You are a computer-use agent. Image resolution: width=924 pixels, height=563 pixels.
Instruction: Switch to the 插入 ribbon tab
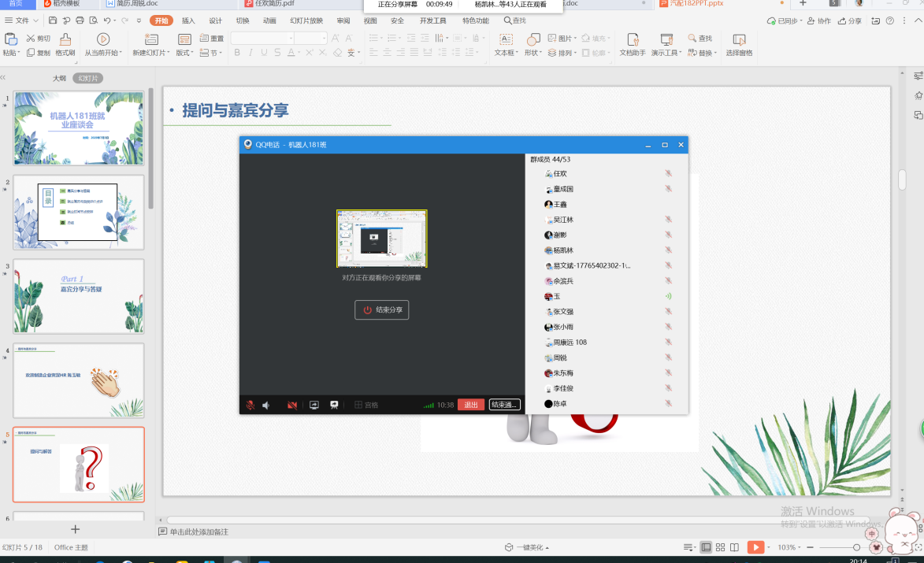pos(188,20)
